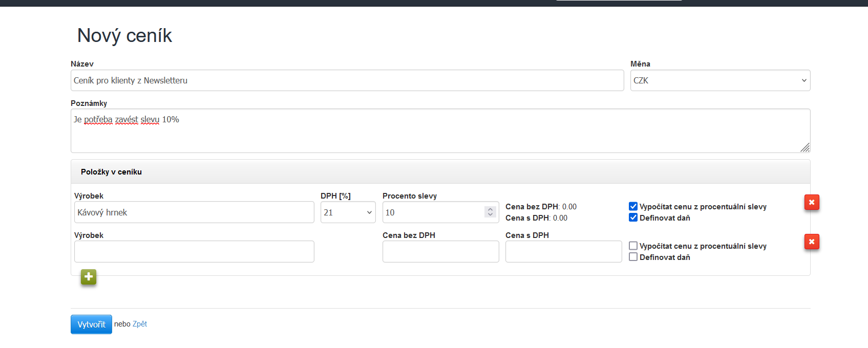Screen dimensions: 868x348
Task: Open the DPH [%] rate dropdown
Action: pos(348,212)
